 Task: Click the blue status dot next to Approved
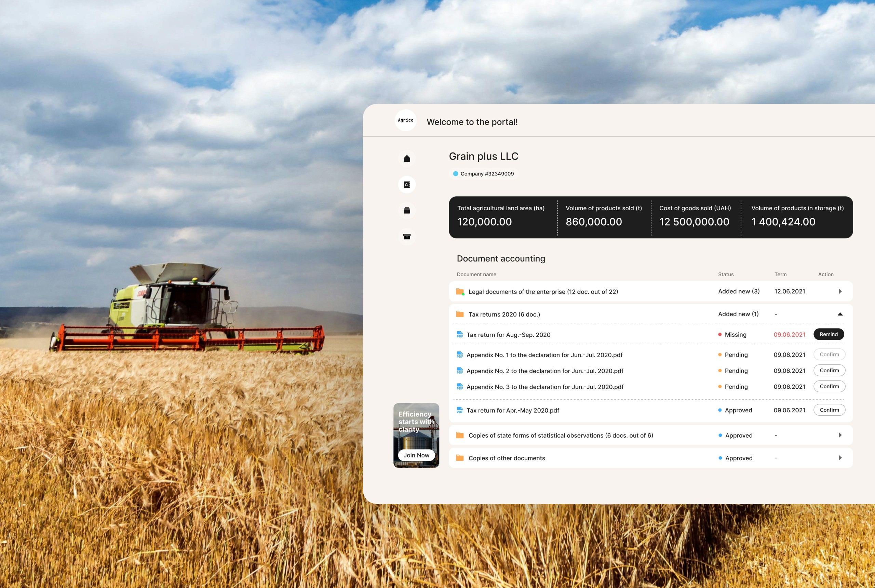point(719,410)
